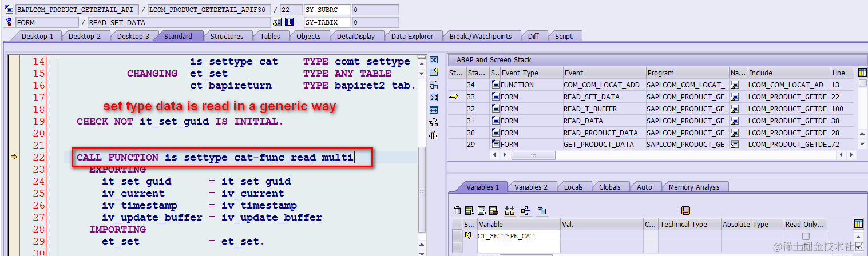Open the Script tab
The image size is (868, 256).
tap(564, 36)
